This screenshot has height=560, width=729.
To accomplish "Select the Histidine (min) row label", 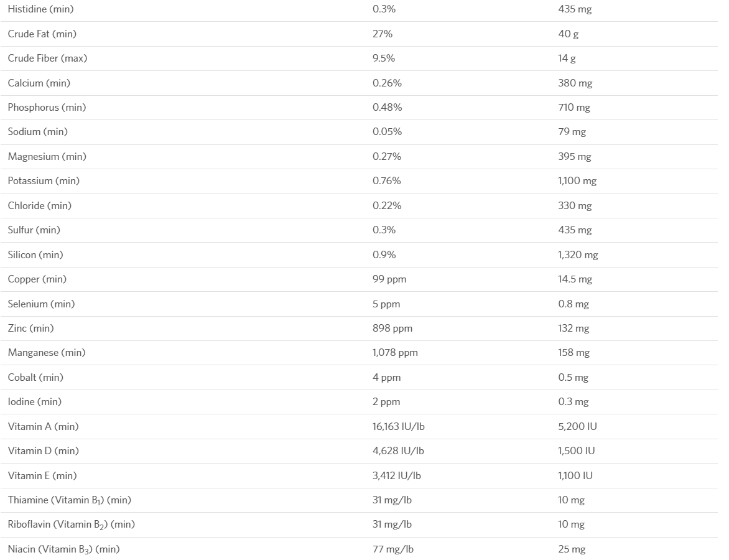I will 40,9.
